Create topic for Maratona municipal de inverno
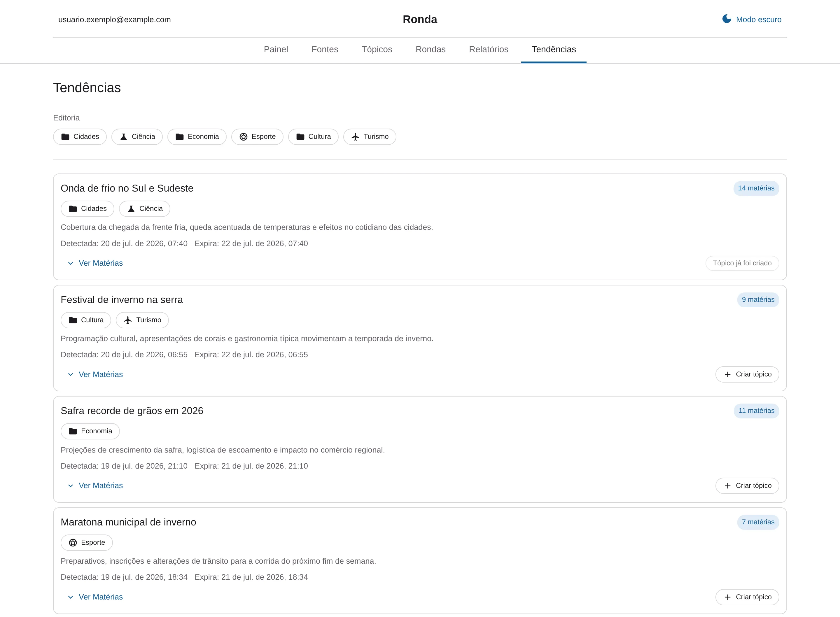The width and height of the screenshot is (840, 617). click(747, 597)
